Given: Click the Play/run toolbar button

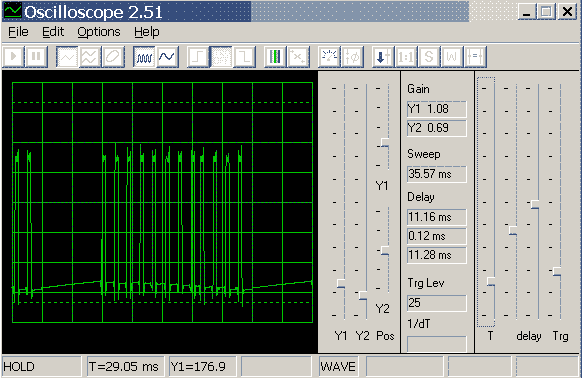Looking at the screenshot, I should point(14,57).
